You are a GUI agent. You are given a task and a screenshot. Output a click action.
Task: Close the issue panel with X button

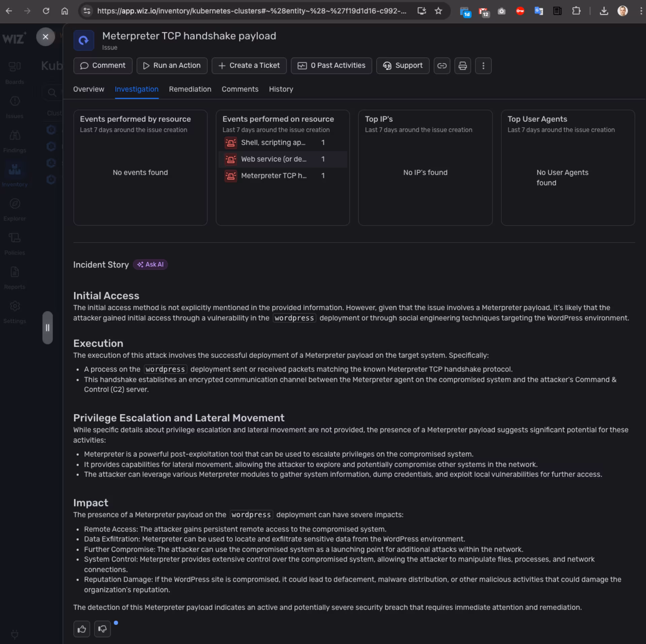click(x=45, y=37)
